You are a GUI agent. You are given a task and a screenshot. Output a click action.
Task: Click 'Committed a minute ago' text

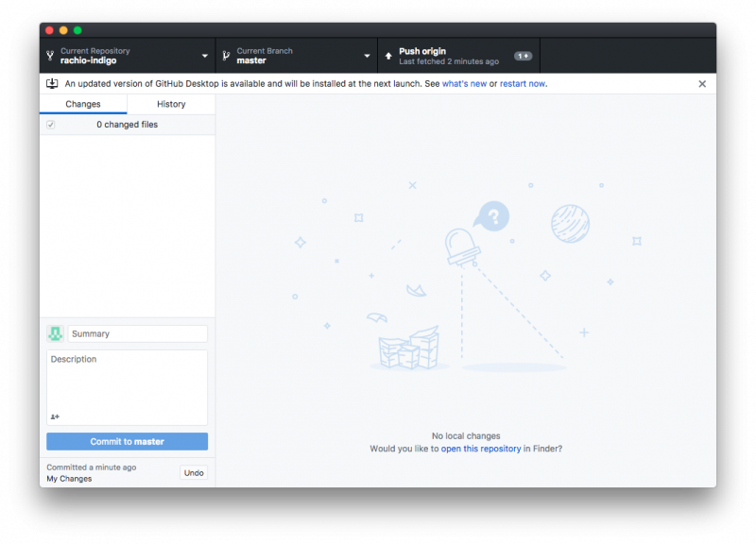pos(92,467)
